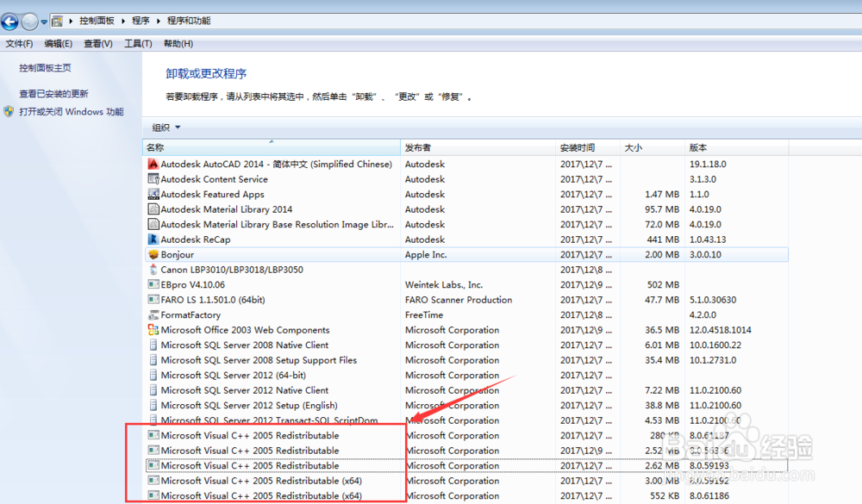The height and width of the screenshot is (504, 862).
Task: Open recent pages dropdown next to Forward
Action: (x=44, y=22)
